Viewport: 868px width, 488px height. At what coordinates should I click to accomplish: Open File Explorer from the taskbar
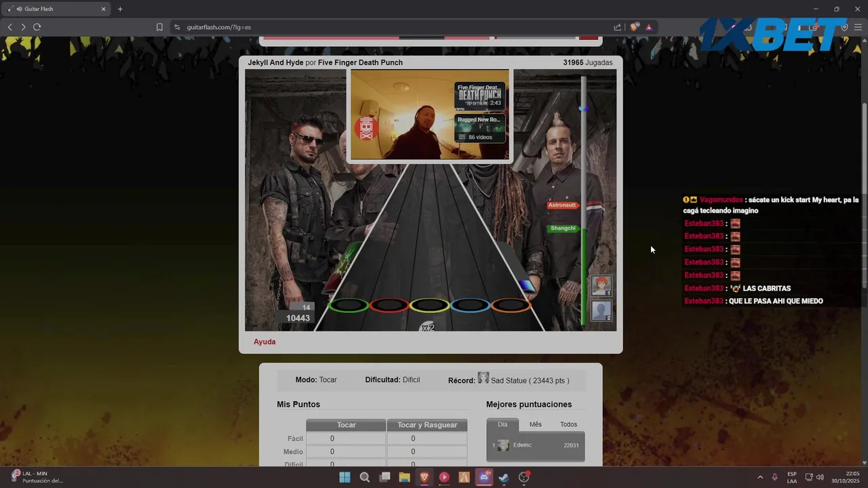[x=404, y=477]
